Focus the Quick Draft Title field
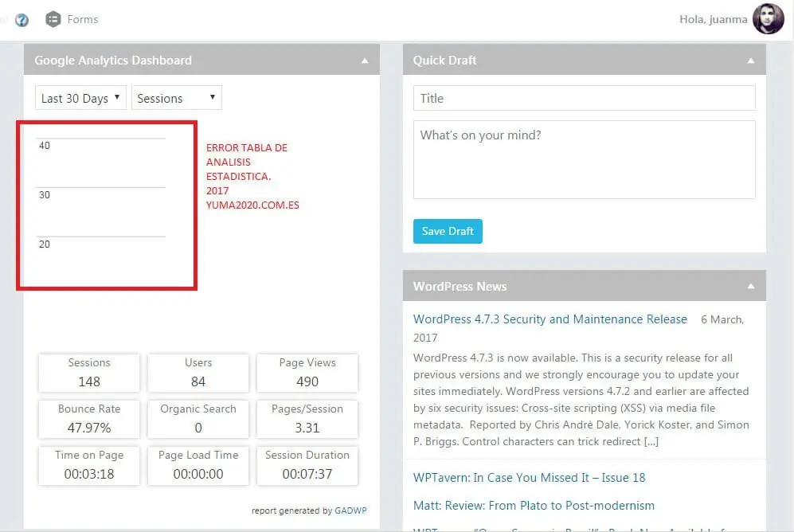This screenshot has width=794, height=532. click(584, 98)
